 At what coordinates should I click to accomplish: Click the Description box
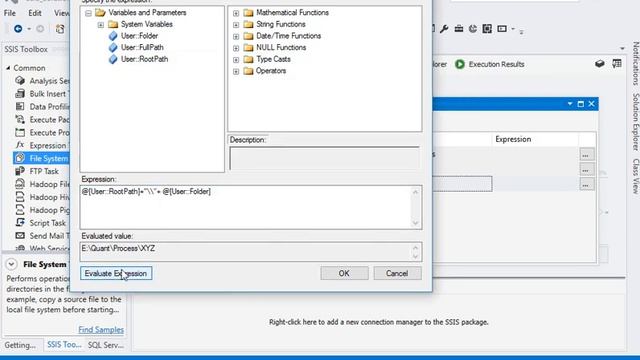pyautogui.click(x=324, y=158)
